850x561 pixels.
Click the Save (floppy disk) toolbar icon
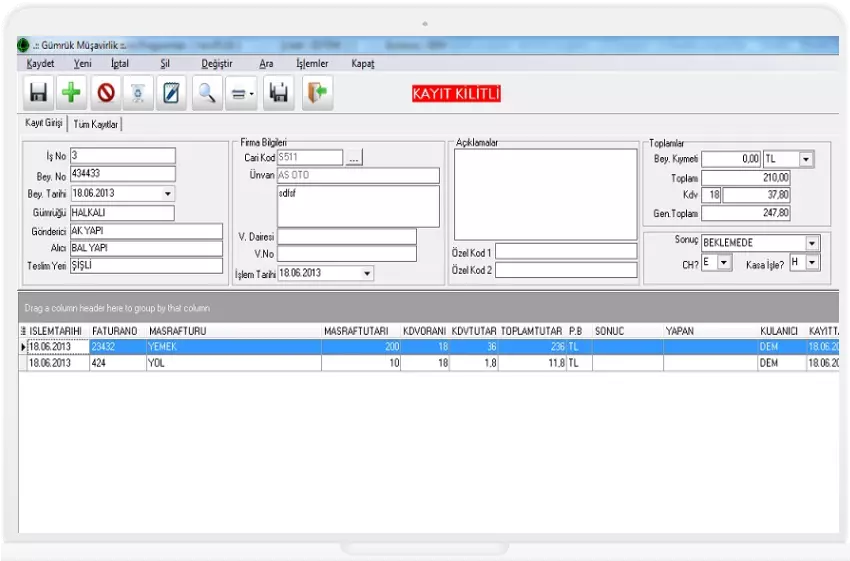point(38,93)
